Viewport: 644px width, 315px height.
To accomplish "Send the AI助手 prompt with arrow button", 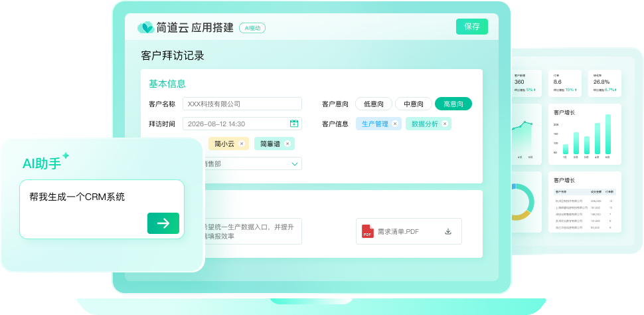I will pos(163,223).
